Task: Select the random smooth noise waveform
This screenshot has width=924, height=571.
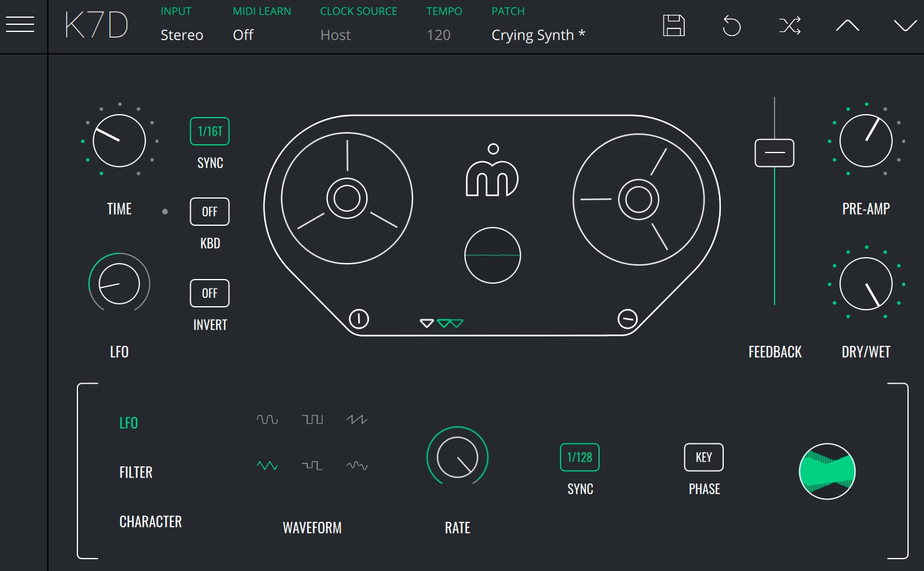Action: (357, 466)
